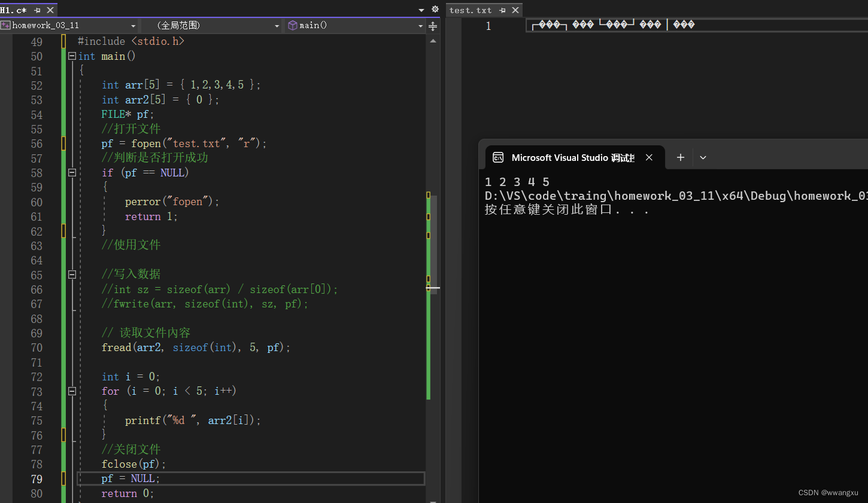868x503 pixels.
Task: Click the int arr2[5] = { 0 } line
Action: coord(160,100)
